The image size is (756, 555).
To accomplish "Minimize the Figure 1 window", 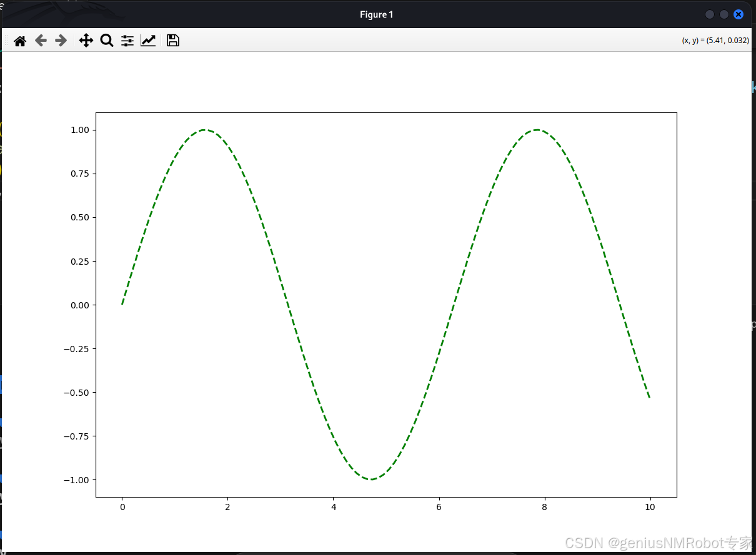I will pos(710,14).
